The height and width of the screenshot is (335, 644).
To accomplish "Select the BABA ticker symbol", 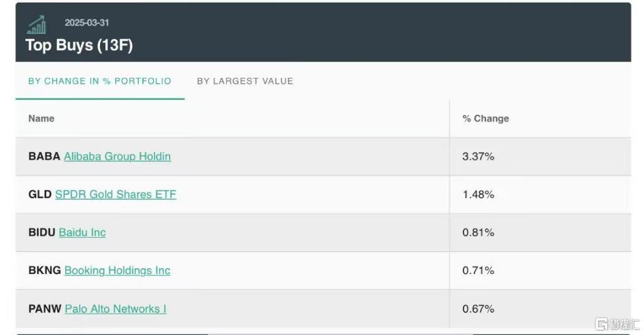I will point(44,156).
